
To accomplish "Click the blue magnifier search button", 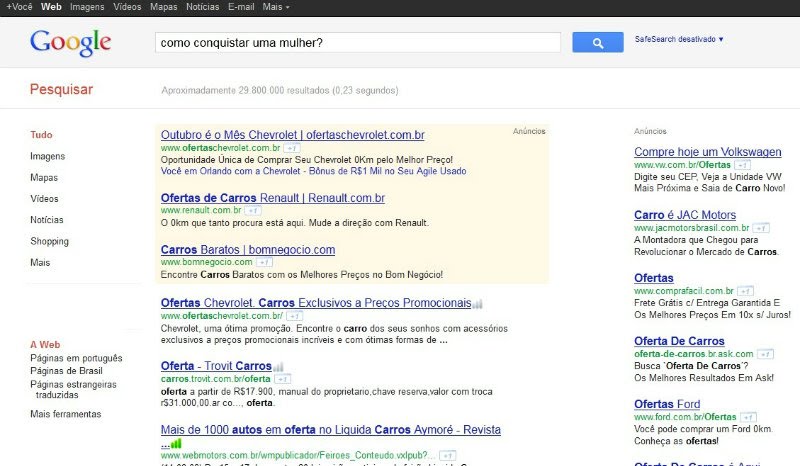I will point(597,42).
